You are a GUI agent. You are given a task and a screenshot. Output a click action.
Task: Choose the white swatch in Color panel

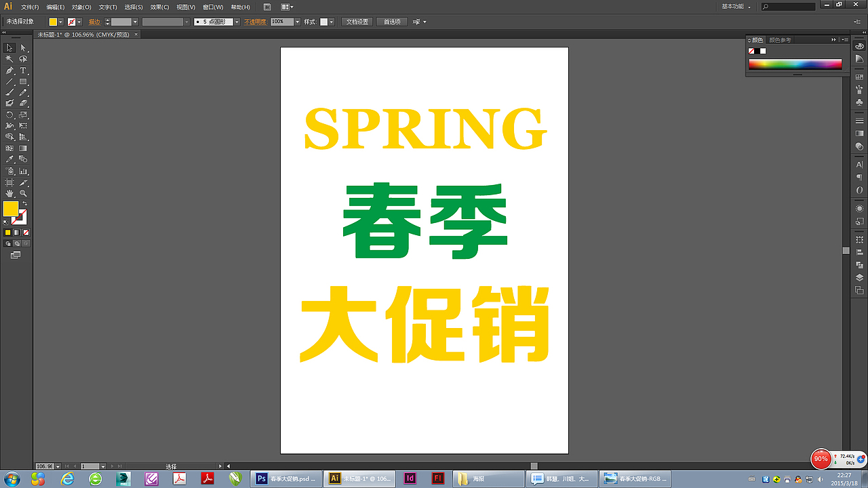point(763,51)
